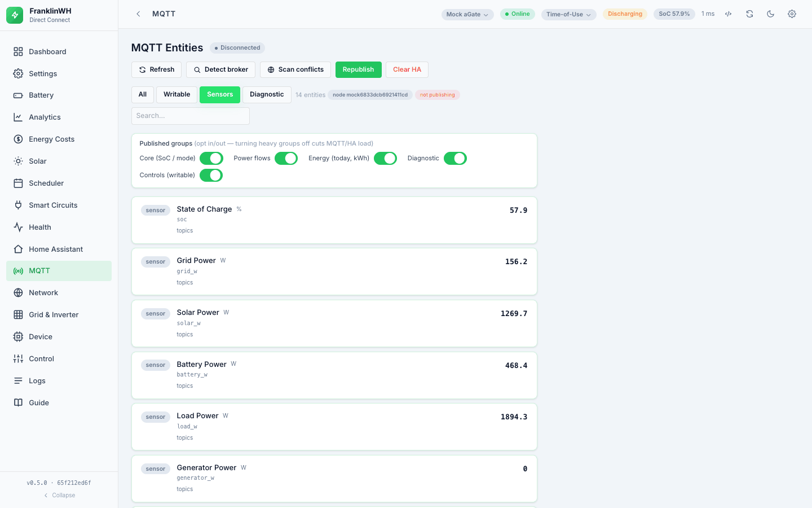This screenshot has height=508, width=812.
Task: Open the Mock aGate dropdown
Action: coord(467,15)
